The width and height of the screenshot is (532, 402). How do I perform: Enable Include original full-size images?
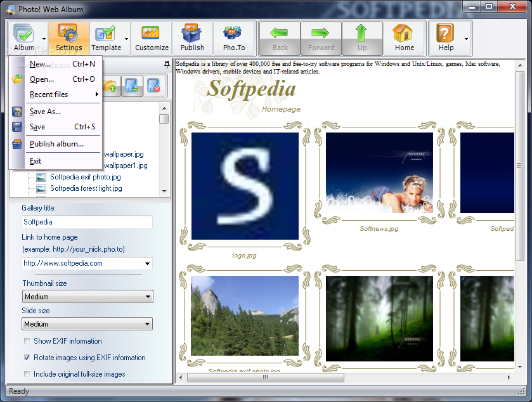[x=27, y=374]
